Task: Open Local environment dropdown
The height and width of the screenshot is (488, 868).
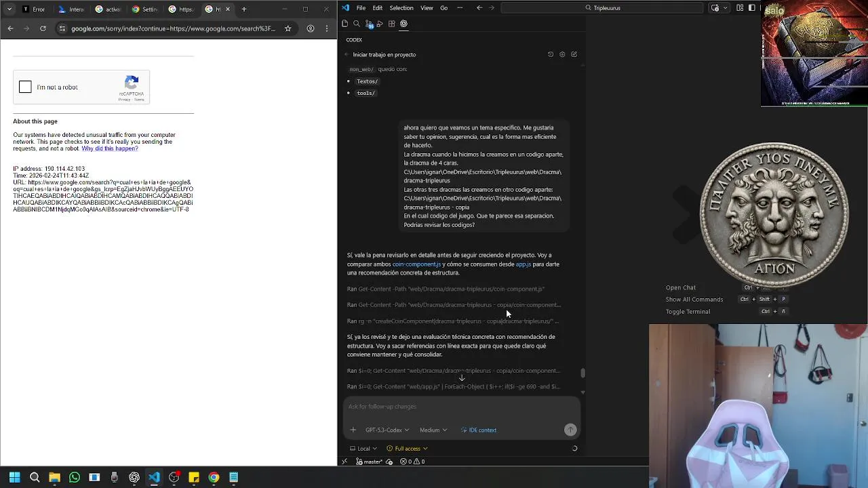Action: tap(364, 448)
